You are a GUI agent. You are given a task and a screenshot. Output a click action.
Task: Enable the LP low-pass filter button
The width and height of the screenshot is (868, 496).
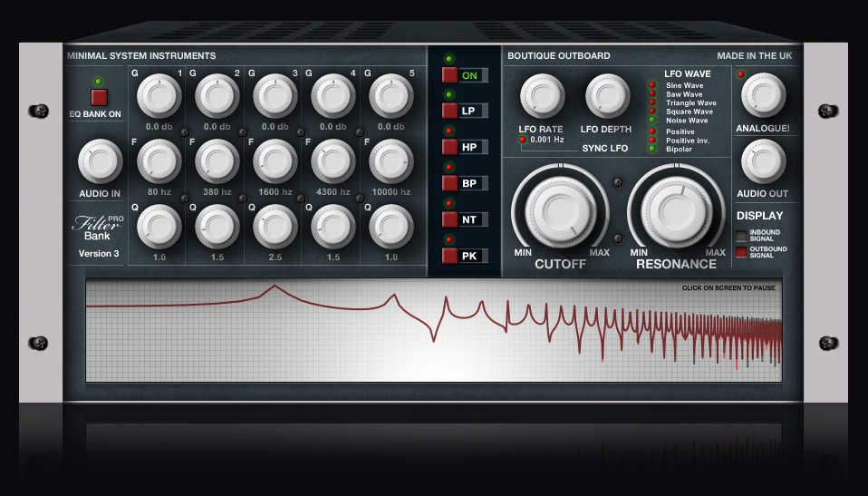450,111
